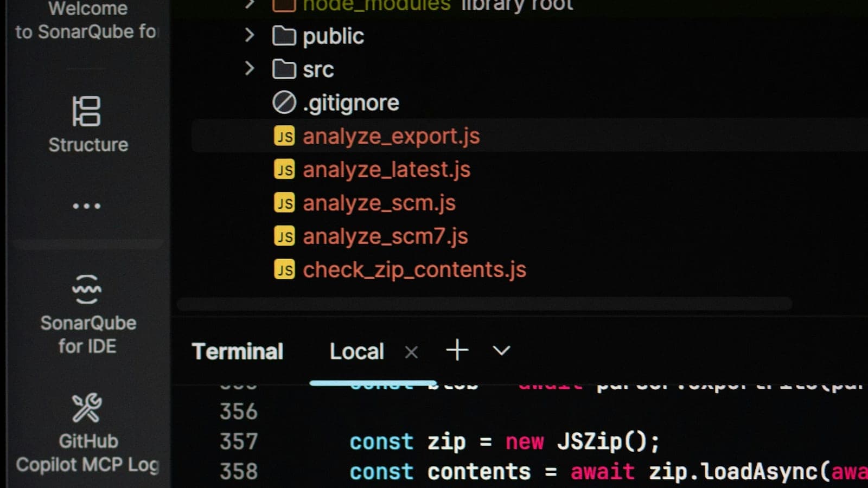Click the src folder icon
This screenshot has height=488, width=868.
[284, 69]
